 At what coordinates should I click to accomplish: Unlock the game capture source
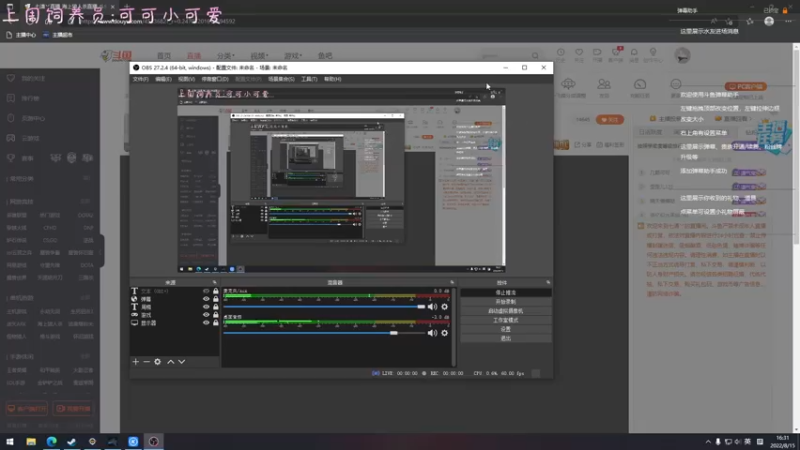[x=216, y=315]
